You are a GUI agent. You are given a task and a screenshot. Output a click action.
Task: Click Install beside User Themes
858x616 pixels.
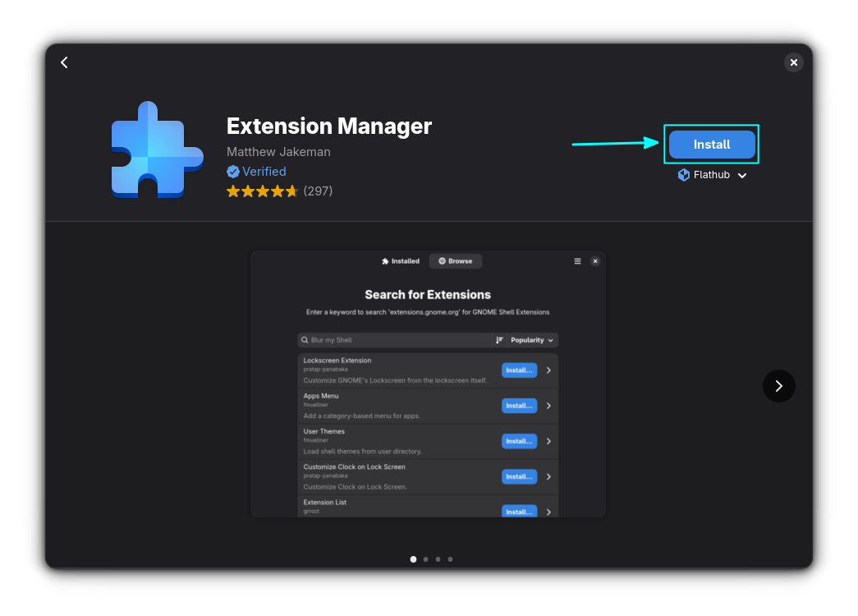519,441
